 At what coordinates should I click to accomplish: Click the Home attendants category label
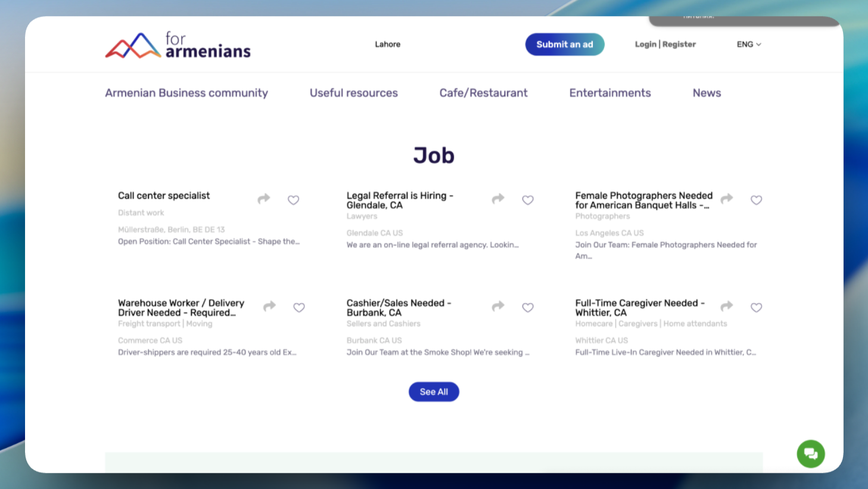pyautogui.click(x=695, y=324)
